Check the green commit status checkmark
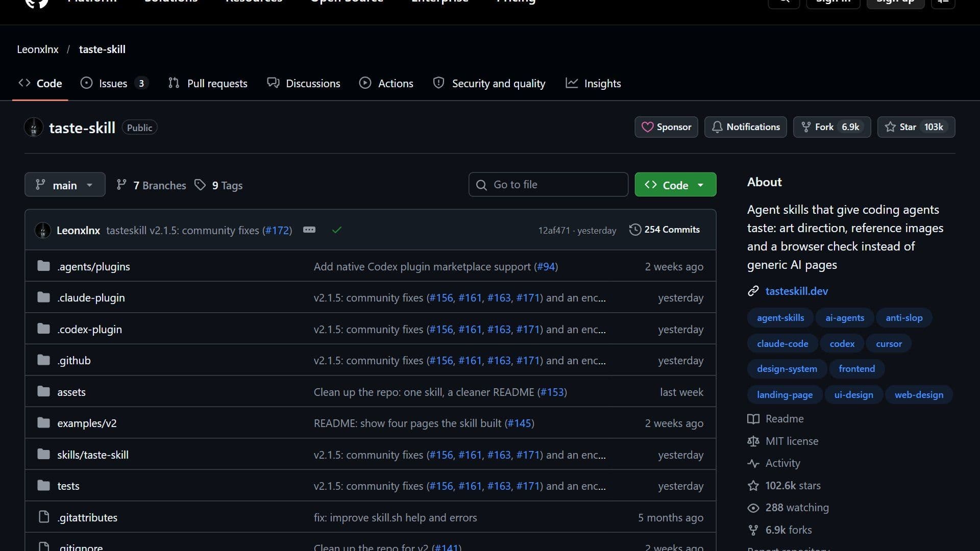The width and height of the screenshot is (980, 551). [x=336, y=230]
